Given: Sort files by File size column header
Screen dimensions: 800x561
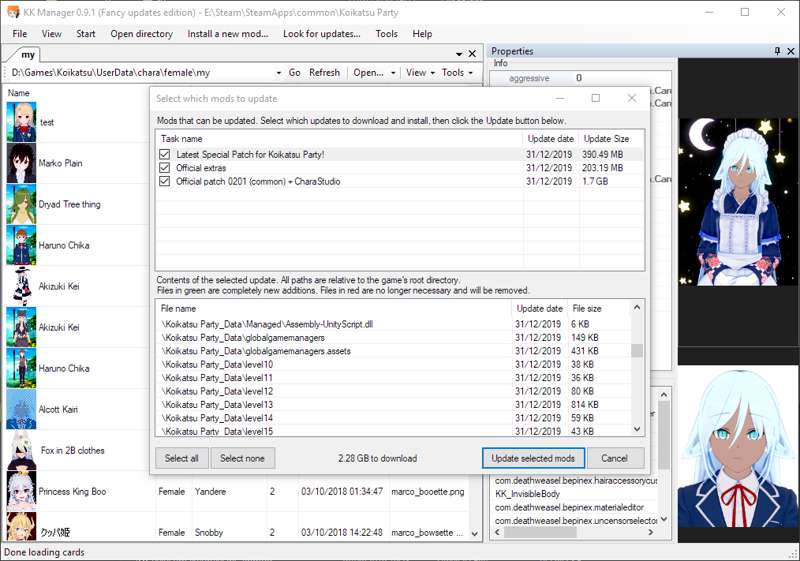Looking at the screenshot, I should point(598,309).
